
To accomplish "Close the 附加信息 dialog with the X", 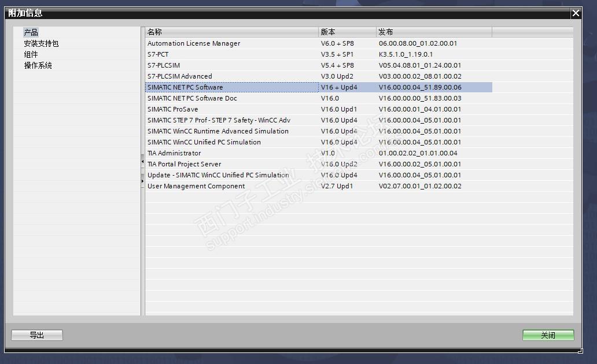I will pyautogui.click(x=576, y=13).
